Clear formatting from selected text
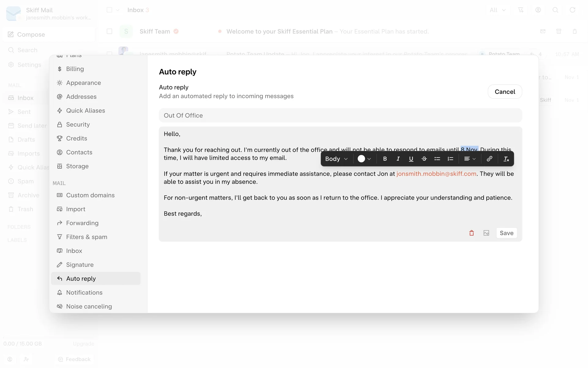588x368 pixels. pyautogui.click(x=506, y=159)
